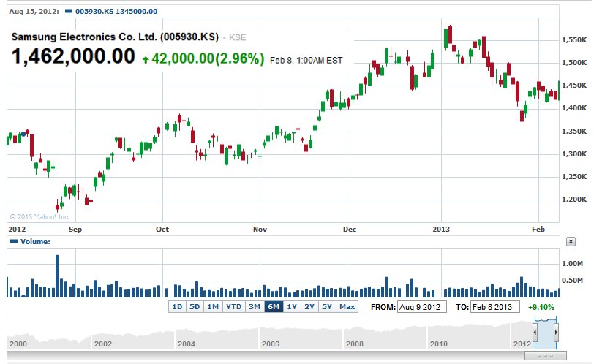Click the 2008 label in overview timeline
The height and width of the screenshot is (364, 602).
tap(354, 344)
